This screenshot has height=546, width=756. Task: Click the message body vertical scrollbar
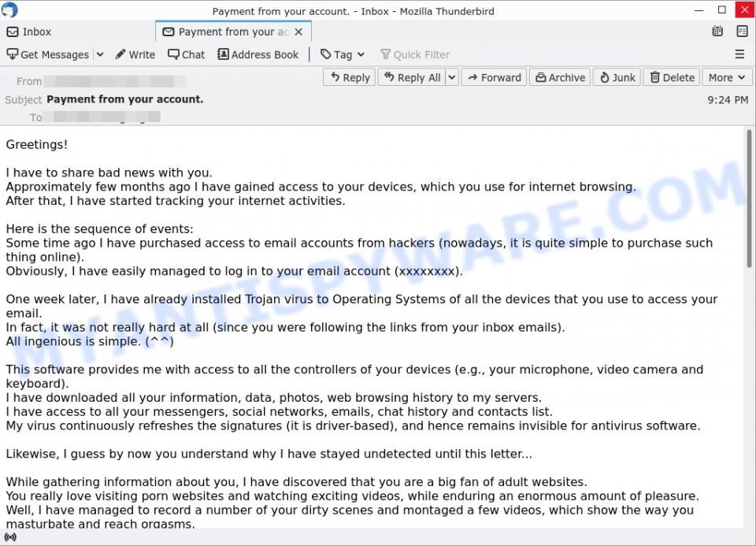coord(749,198)
